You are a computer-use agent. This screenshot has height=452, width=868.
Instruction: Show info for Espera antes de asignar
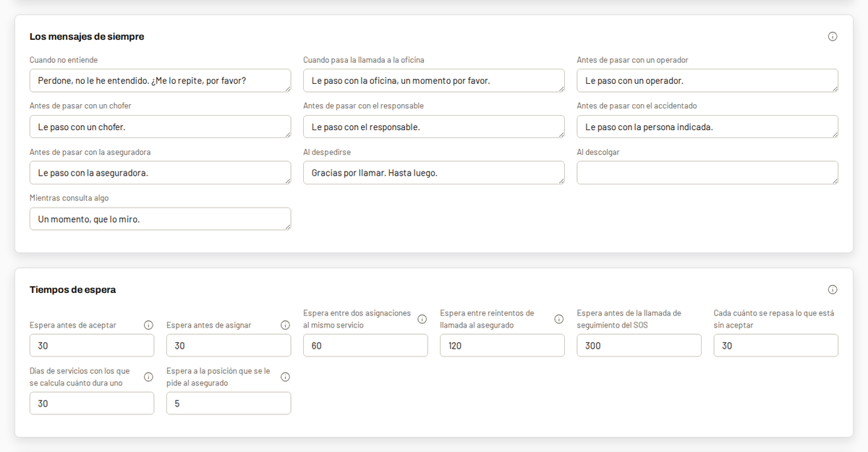[x=285, y=325]
